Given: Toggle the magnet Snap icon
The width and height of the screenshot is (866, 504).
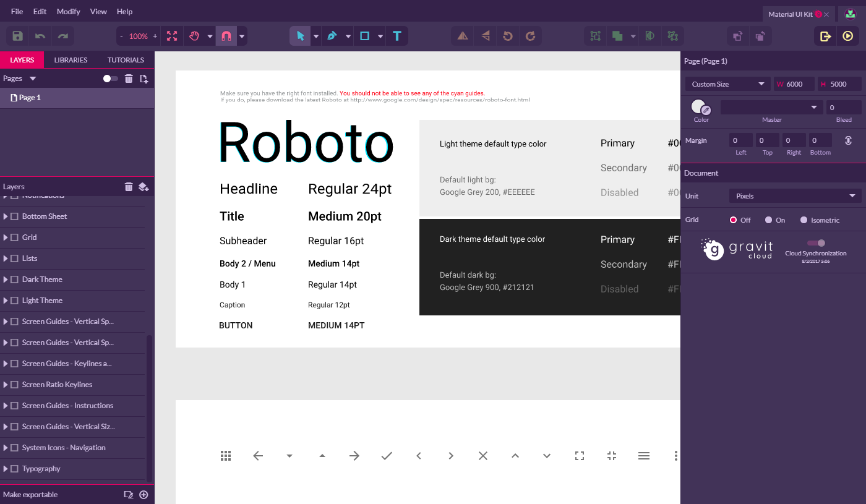Looking at the screenshot, I should [226, 36].
